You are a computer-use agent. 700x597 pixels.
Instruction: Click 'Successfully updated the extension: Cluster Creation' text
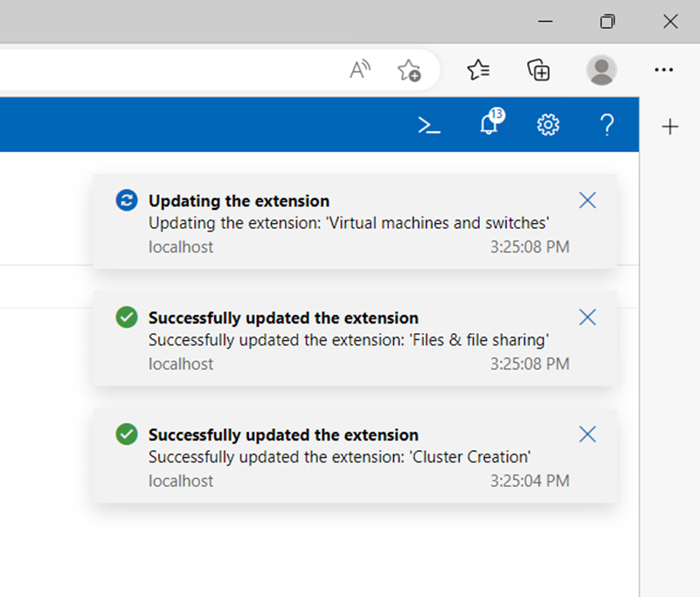(340, 457)
